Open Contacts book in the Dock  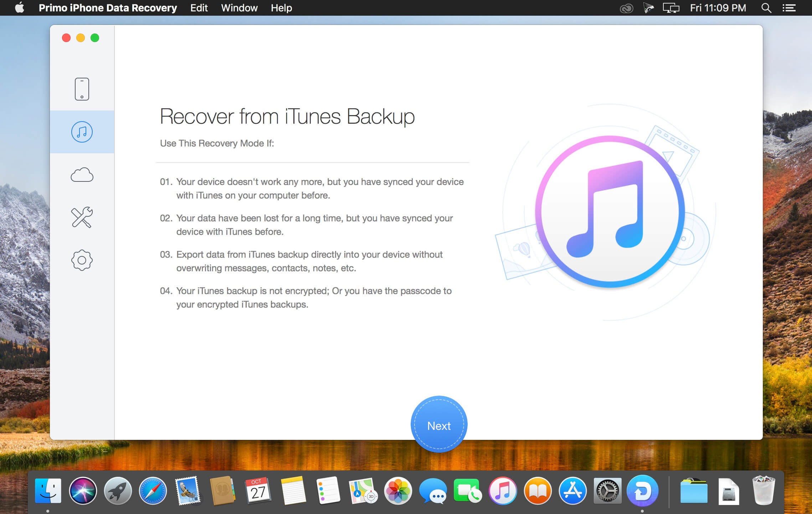(x=222, y=491)
